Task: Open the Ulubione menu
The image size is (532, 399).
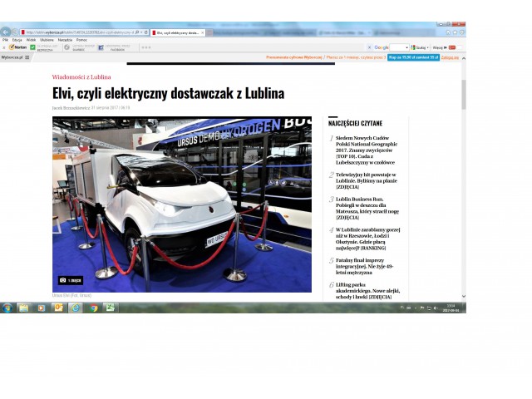Action: [x=46, y=39]
